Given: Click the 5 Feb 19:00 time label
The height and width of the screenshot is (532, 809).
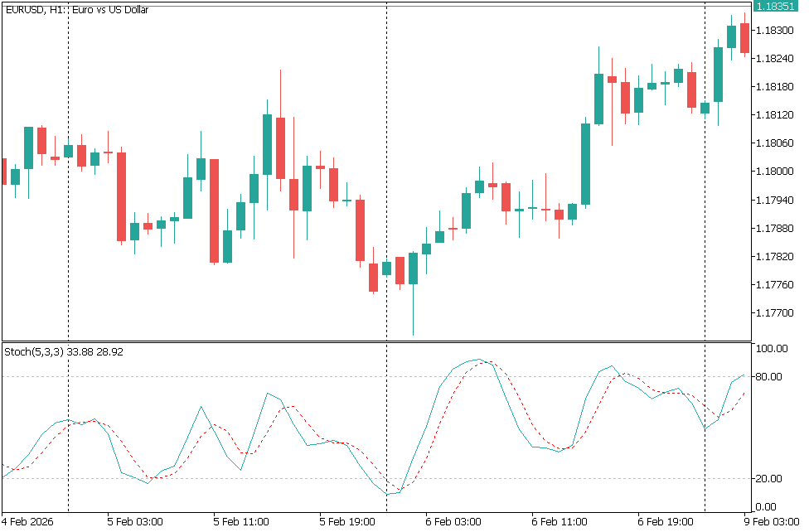Looking at the screenshot, I should [346, 522].
